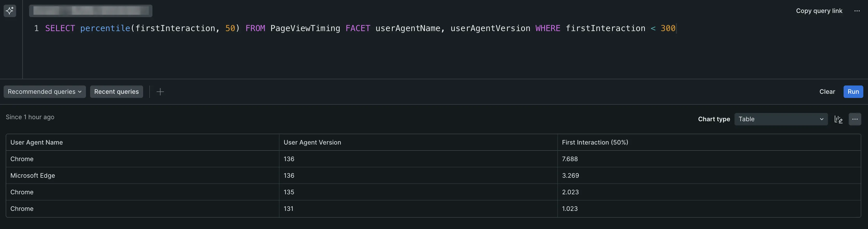Open the query editor more options ellipsis
The height and width of the screenshot is (229, 868).
coord(857,11)
